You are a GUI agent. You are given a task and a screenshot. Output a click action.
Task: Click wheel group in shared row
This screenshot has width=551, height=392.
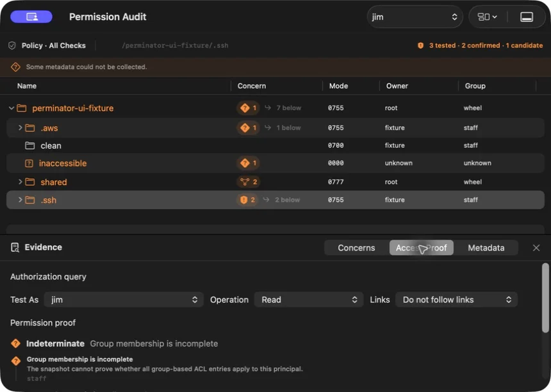pos(473,182)
